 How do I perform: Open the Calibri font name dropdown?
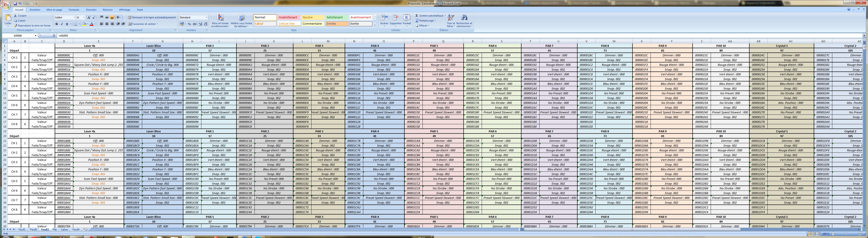pyautogui.click(x=74, y=17)
